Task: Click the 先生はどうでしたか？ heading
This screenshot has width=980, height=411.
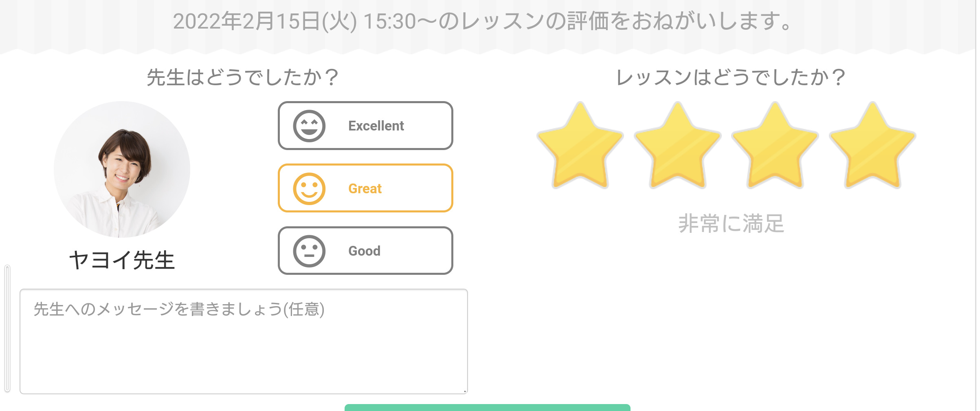Action: pos(243,77)
